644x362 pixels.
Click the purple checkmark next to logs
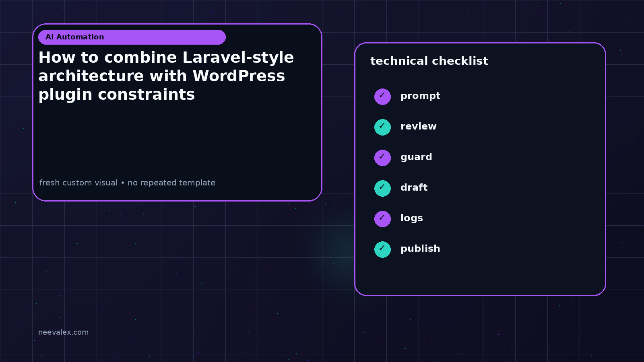[x=382, y=219]
